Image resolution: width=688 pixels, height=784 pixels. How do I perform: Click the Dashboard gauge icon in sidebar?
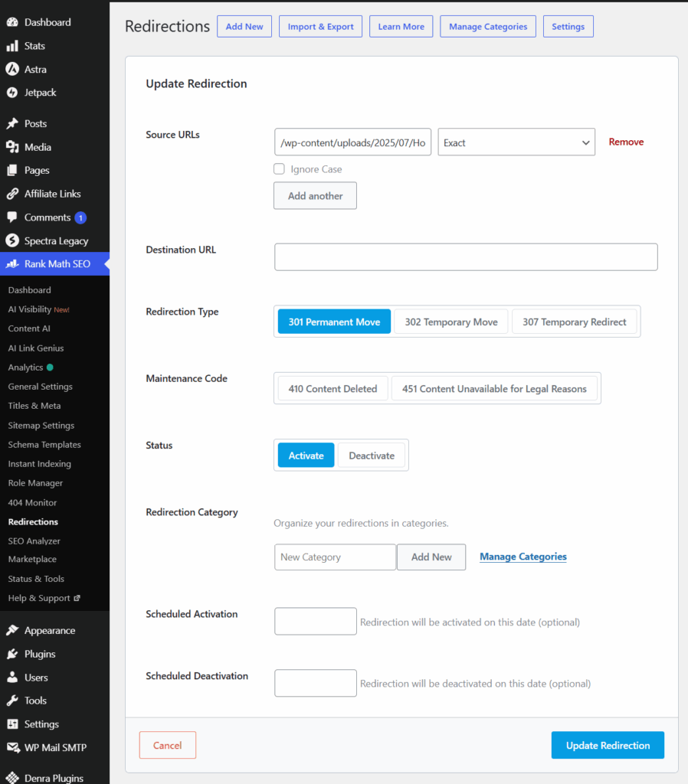[x=12, y=22]
